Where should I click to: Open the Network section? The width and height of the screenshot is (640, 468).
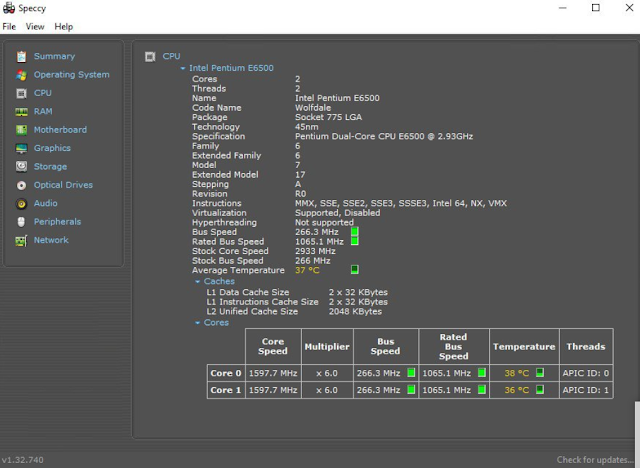[51, 240]
